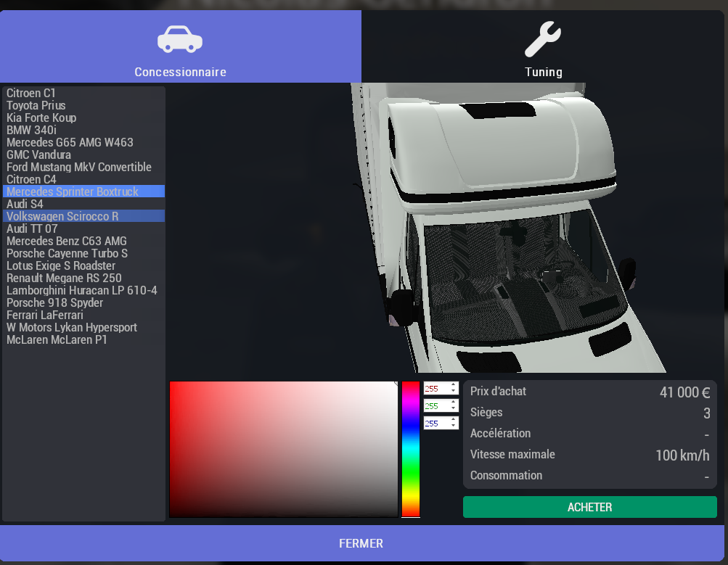
Task: Choose a hue on the rainbow strip
Action: [410, 449]
